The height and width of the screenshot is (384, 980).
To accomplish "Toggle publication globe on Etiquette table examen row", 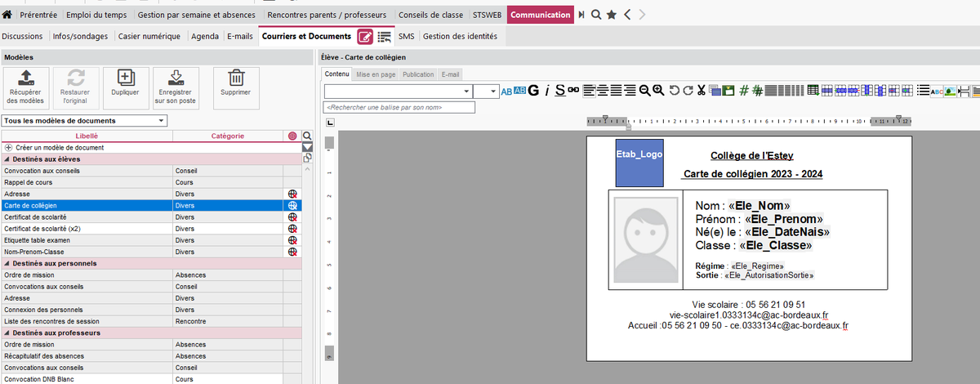I will 292,240.
